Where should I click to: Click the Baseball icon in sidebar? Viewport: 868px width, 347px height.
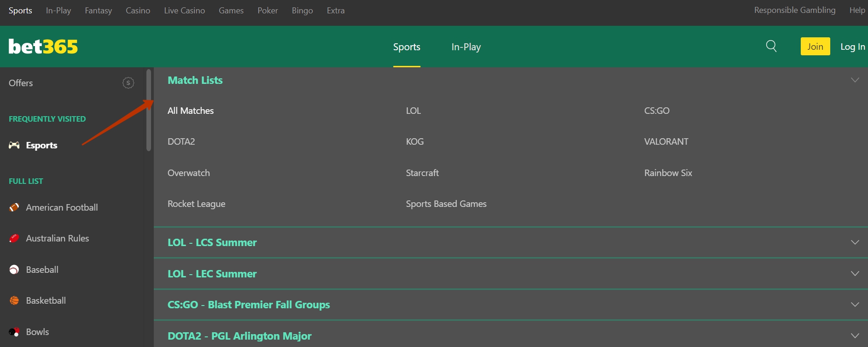14,270
